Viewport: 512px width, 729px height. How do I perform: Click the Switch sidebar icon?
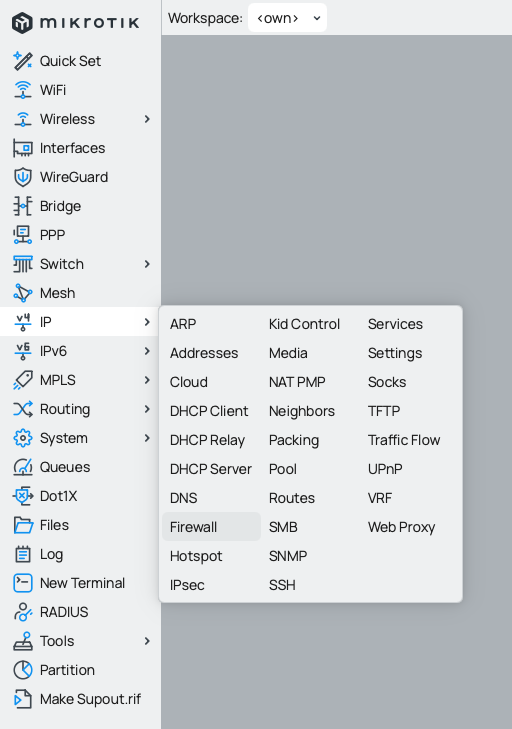pos(23,264)
